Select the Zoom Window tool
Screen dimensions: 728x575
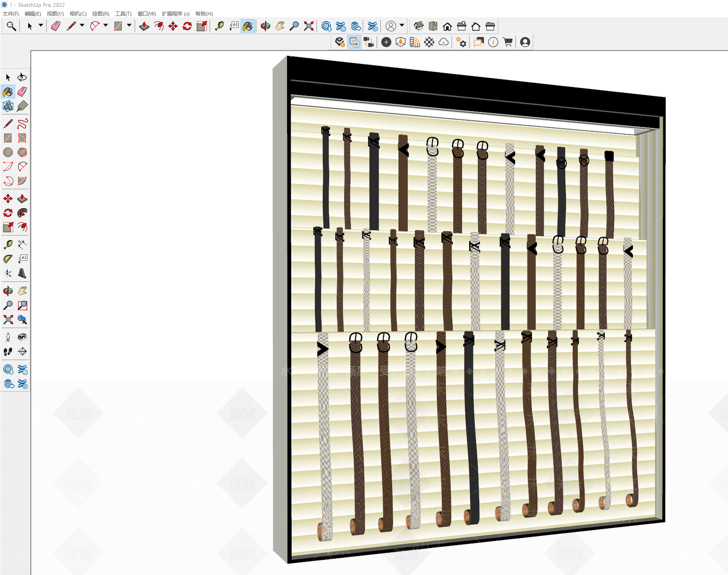[x=22, y=305]
